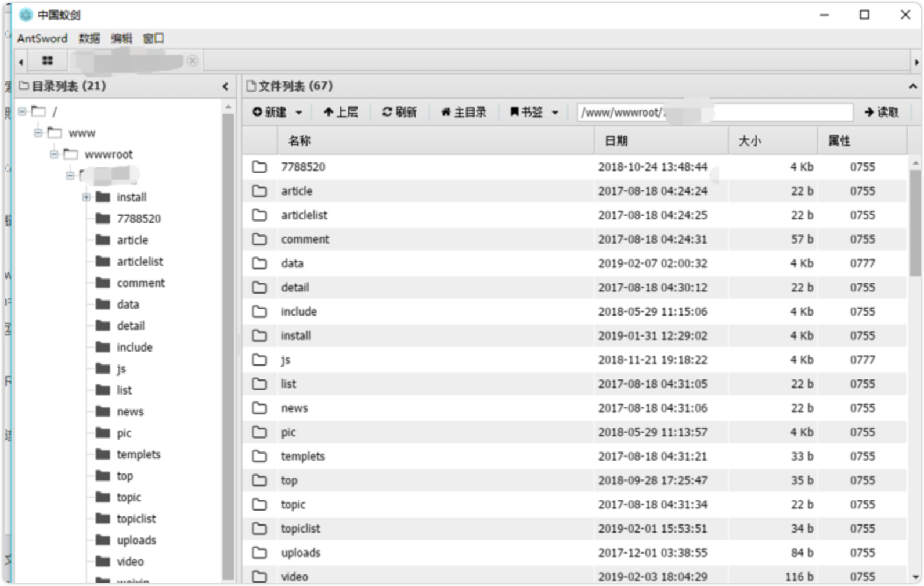The image size is (924, 586).
Task: Collapse the root / tree node
Action: pos(22,111)
